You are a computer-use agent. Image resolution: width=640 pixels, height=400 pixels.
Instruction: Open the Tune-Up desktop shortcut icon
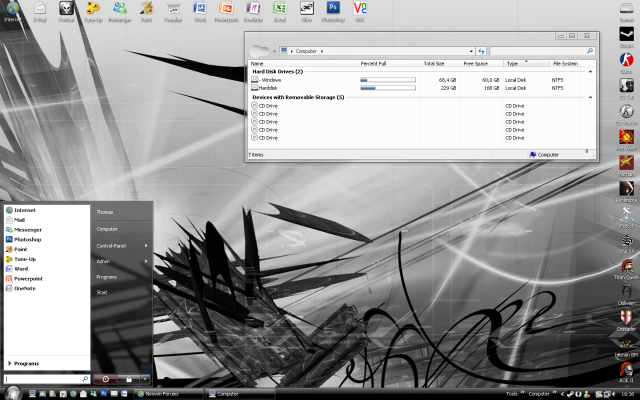point(93,11)
